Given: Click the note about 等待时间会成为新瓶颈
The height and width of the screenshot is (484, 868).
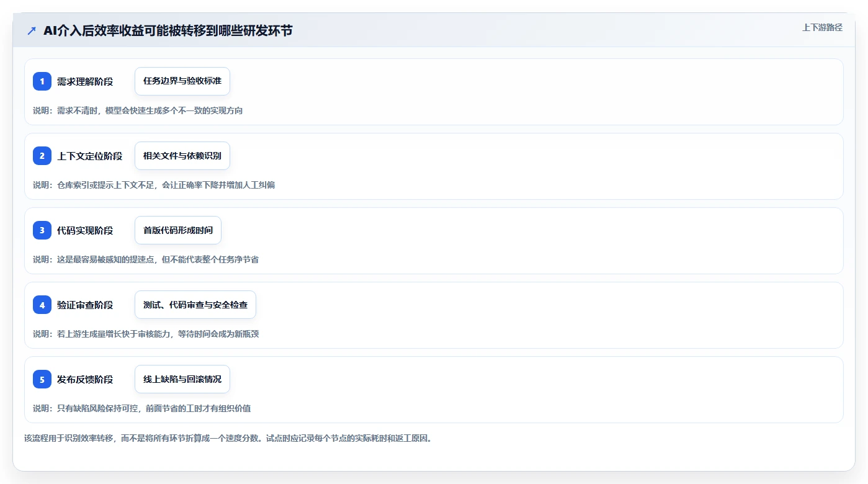Looking at the screenshot, I should (146, 334).
